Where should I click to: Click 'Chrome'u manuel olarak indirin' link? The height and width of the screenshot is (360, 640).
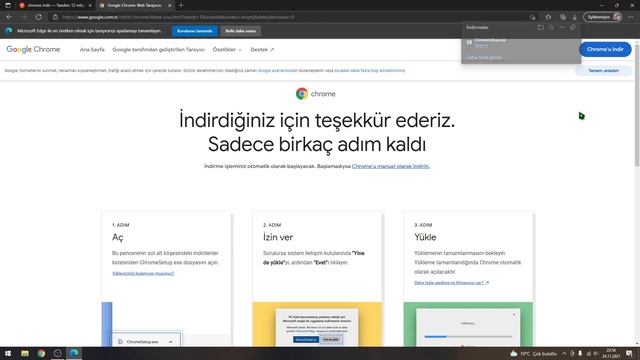pos(391,166)
